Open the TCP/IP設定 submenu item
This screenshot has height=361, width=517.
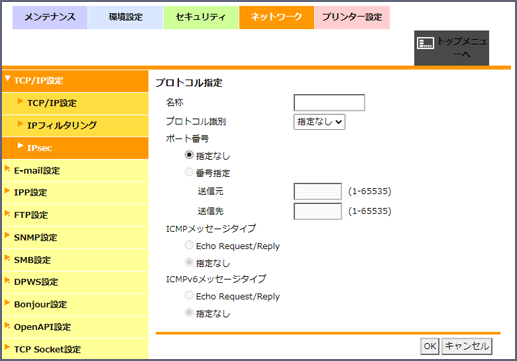click(75, 103)
